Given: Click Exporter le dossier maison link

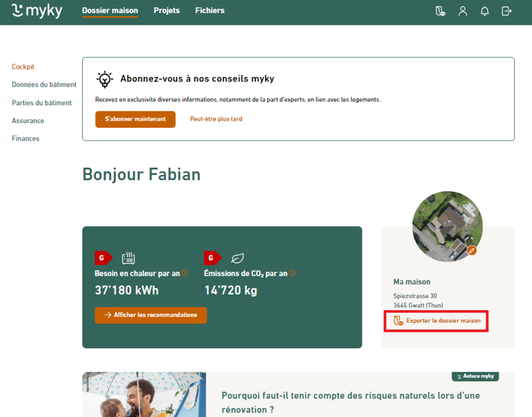Looking at the screenshot, I should [x=437, y=320].
